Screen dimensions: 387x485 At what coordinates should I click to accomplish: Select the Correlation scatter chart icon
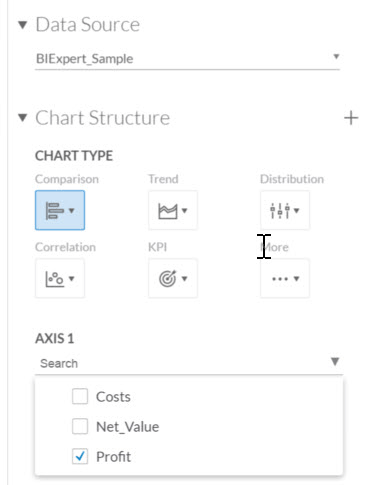point(55,279)
